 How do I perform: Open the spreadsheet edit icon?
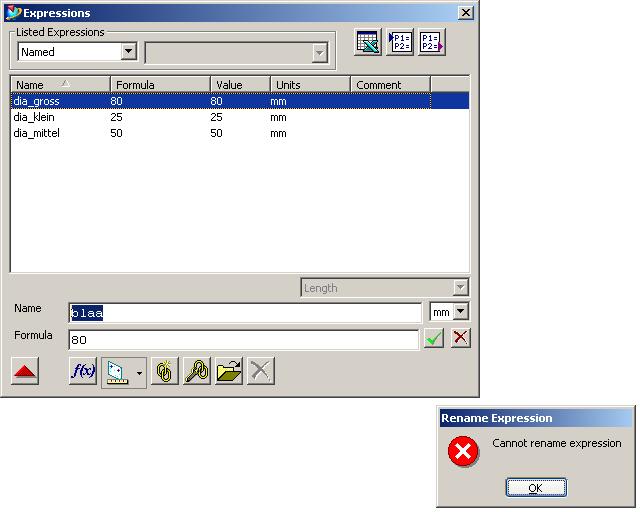367,42
